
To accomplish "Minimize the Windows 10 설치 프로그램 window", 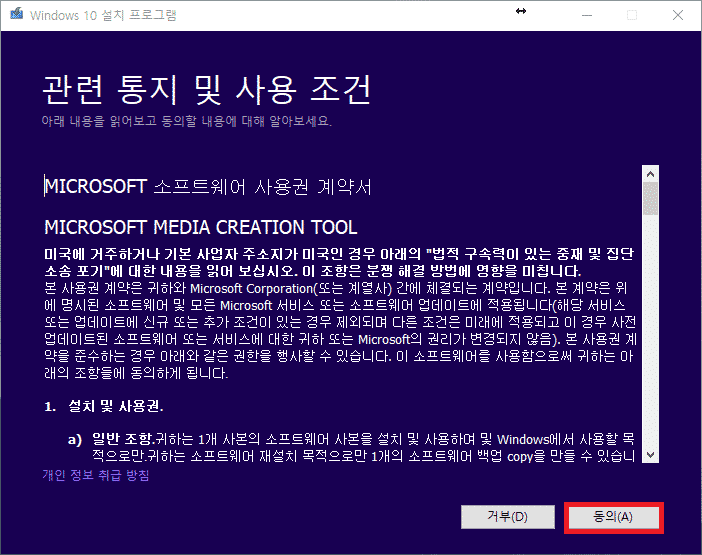I will click(x=587, y=15).
